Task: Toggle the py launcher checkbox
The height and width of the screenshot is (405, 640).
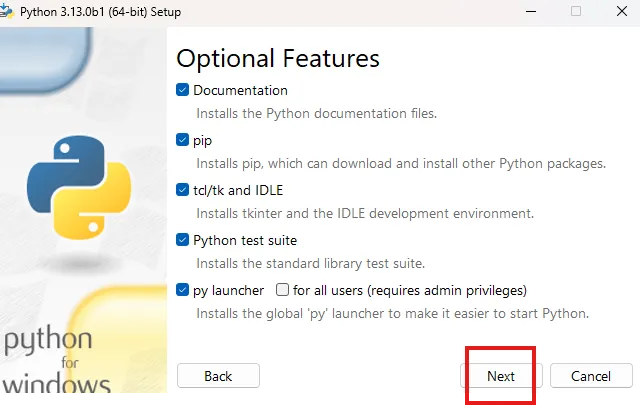Action: click(182, 290)
